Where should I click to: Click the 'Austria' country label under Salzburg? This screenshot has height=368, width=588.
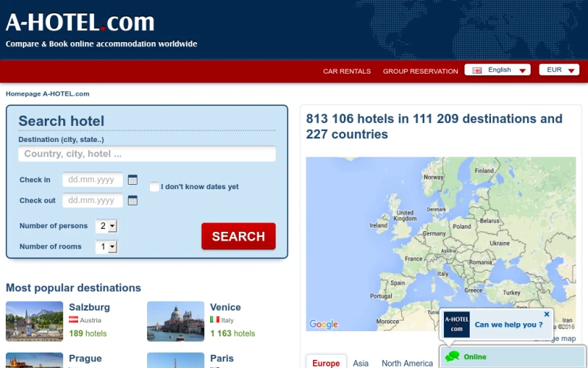(x=90, y=320)
